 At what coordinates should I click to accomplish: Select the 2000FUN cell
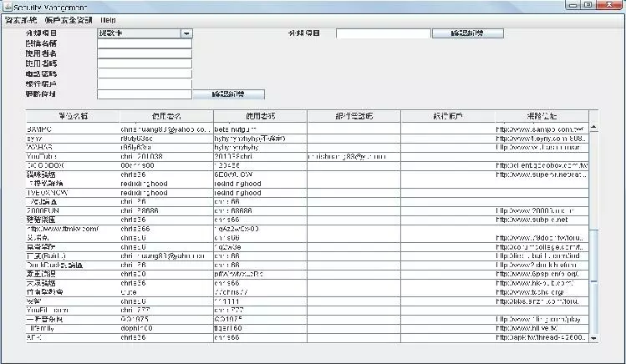[73, 210]
